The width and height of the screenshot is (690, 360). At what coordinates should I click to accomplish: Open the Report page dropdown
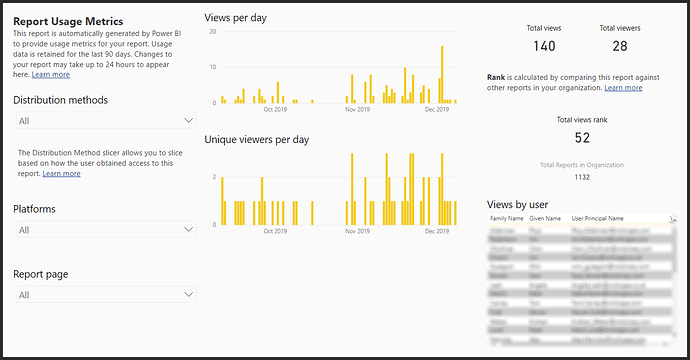pyautogui.click(x=106, y=294)
